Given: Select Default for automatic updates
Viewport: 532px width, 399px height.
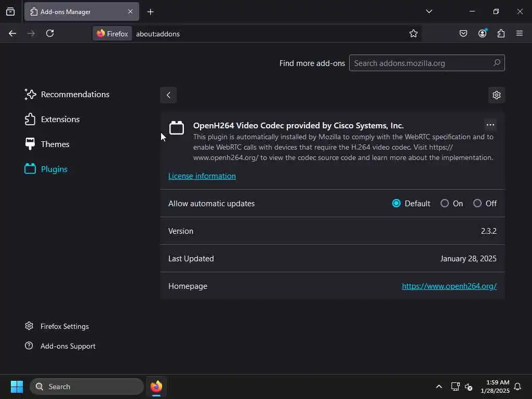Looking at the screenshot, I should pos(396,203).
